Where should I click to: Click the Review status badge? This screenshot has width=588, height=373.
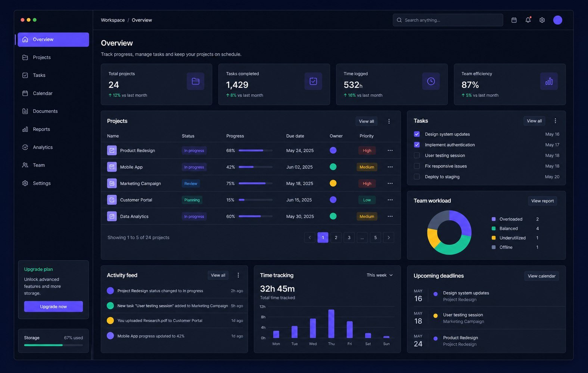tap(190, 183)
